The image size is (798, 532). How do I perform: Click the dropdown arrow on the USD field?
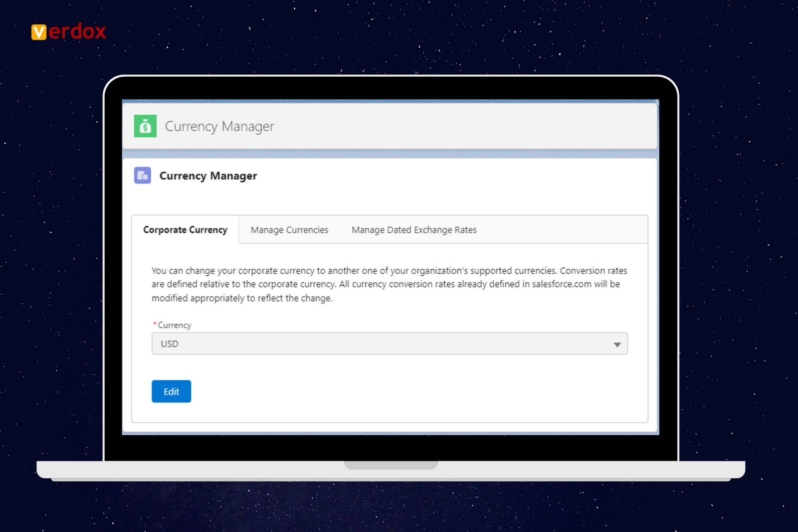617,344
